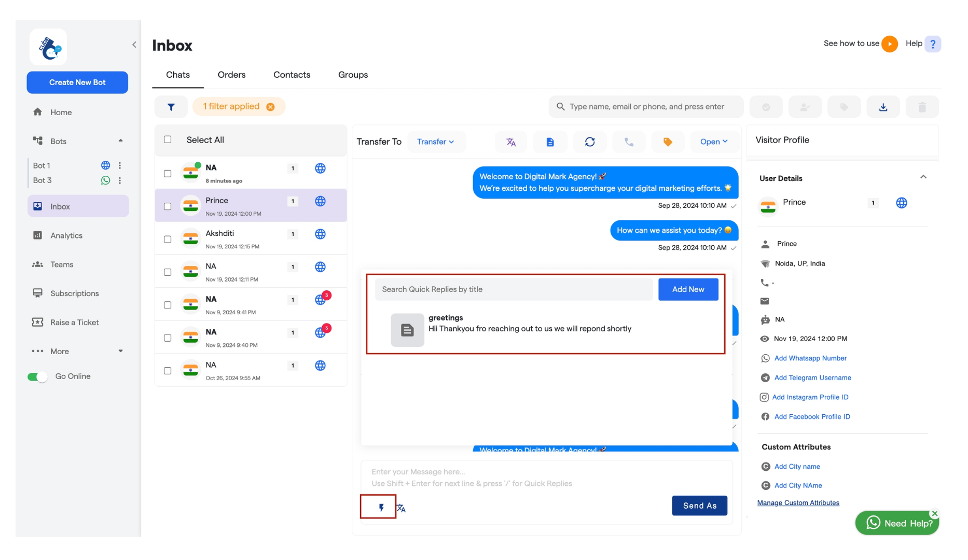This screenshot has width=968, height=560.
Task: Click the web globe icon beside Bot 1
Action: (105, 165)
